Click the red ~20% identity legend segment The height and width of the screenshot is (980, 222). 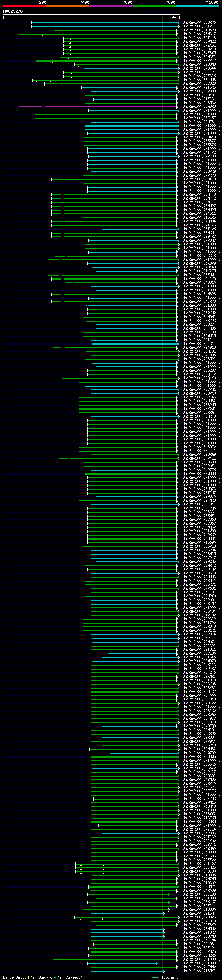[25, 6]
